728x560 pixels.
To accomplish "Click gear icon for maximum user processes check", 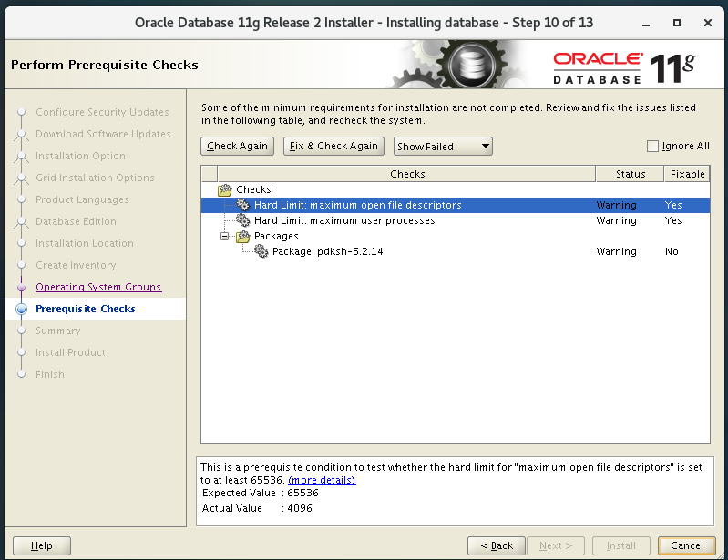I will click(243, 220).
